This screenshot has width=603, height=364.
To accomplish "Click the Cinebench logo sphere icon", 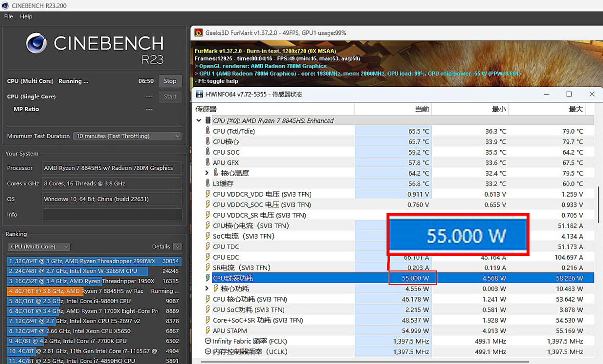I will pos(37,44).
